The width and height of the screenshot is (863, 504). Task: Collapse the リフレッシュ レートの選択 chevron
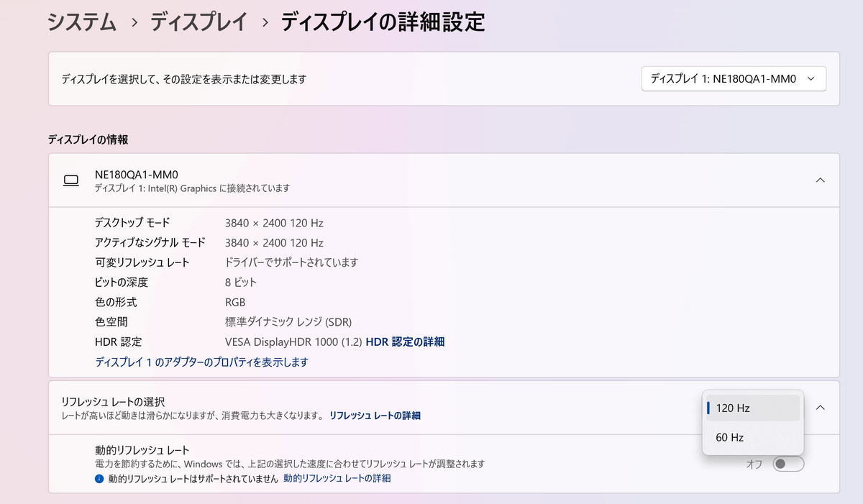(x=820, y=408)
